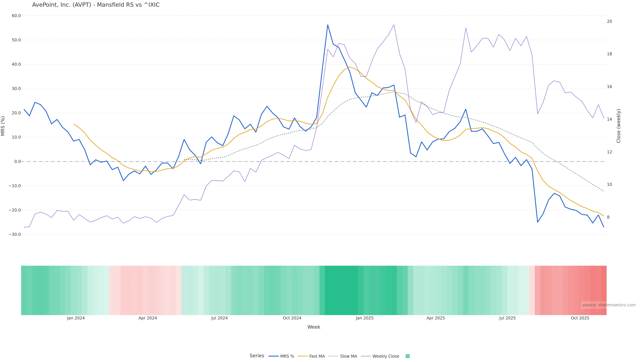The width and height of the screenshot is (644, 362).
Task: Click the purple Weekly Close legend line icon
Action: (x=366, y=356)
